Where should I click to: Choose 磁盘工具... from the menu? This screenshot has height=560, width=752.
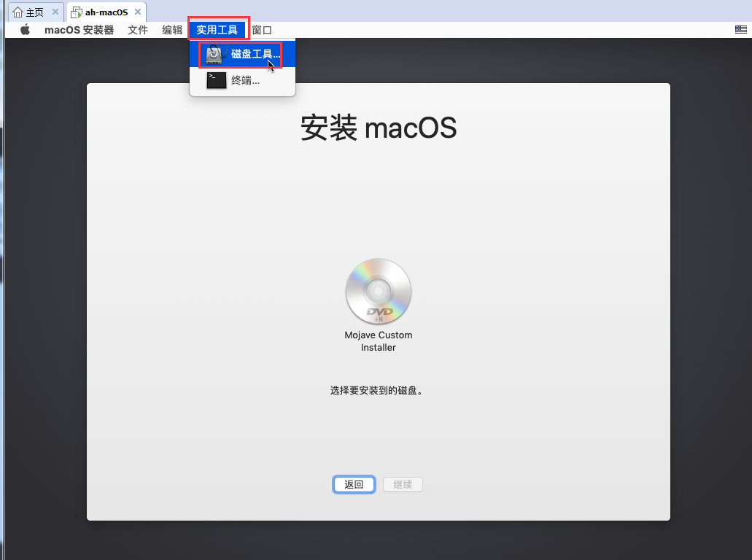tap(255, 54)
